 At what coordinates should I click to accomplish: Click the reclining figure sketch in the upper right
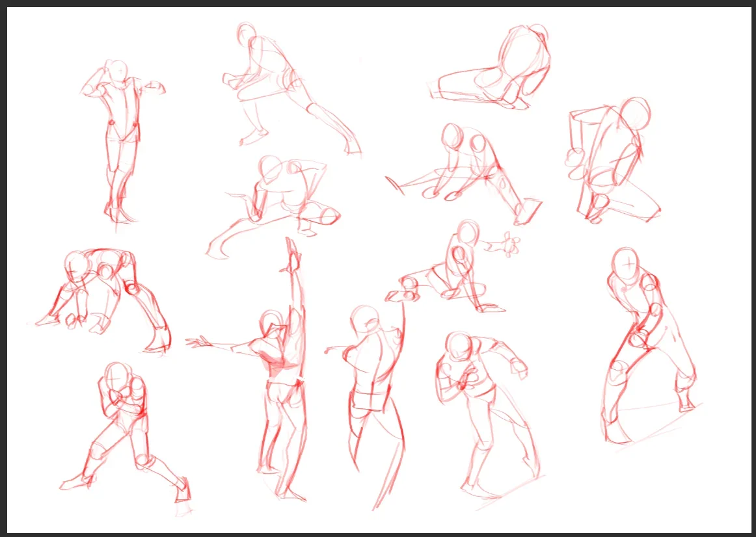pos(490,68)
